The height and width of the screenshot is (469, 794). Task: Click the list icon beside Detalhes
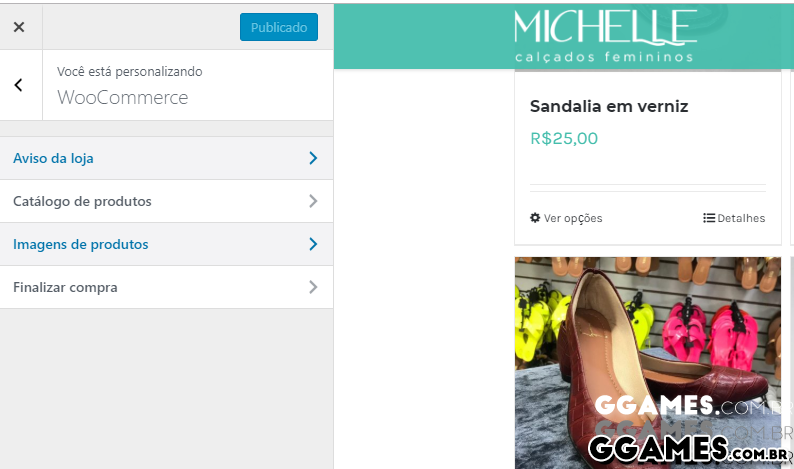709,218
